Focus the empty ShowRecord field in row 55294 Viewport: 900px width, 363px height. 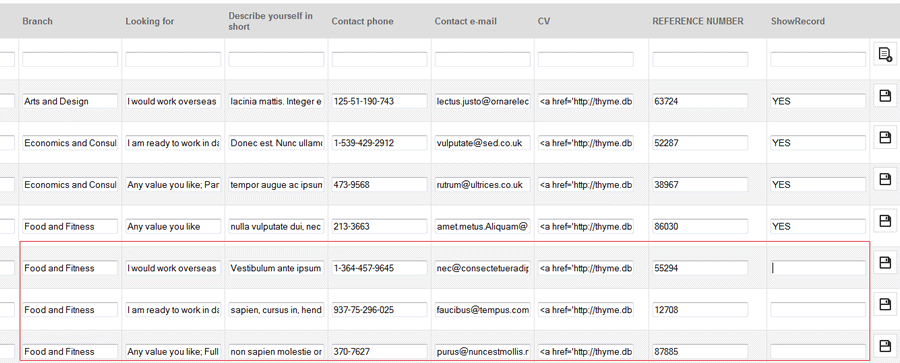point(818,268)
